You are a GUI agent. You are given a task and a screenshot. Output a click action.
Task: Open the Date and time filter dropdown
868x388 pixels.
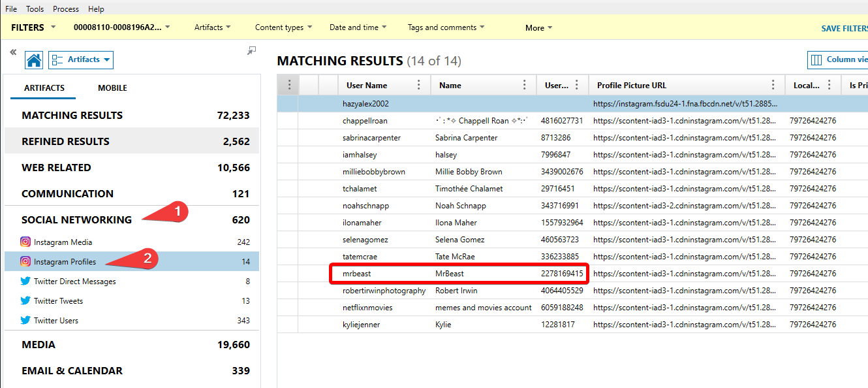click(358, 27)
